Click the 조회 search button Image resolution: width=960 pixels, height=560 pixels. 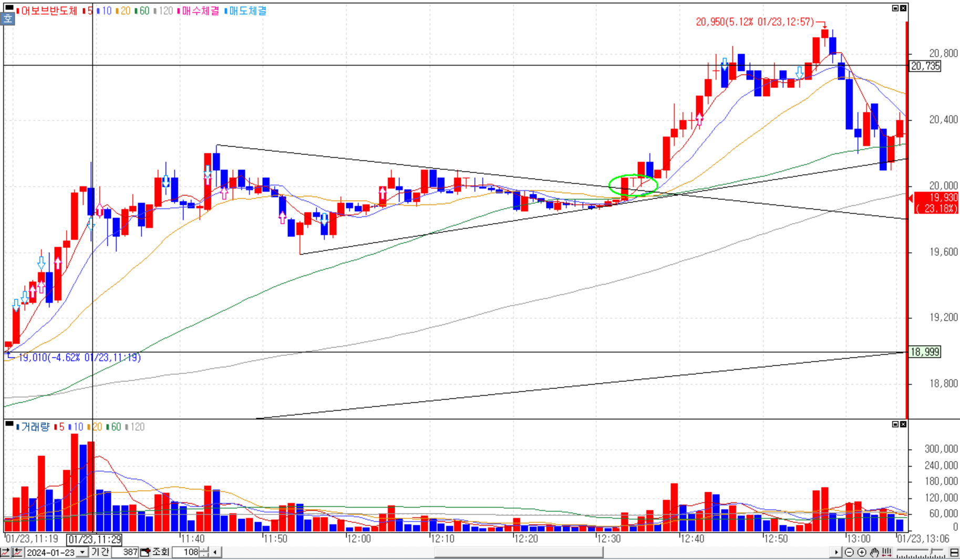(x=160, y=552)
